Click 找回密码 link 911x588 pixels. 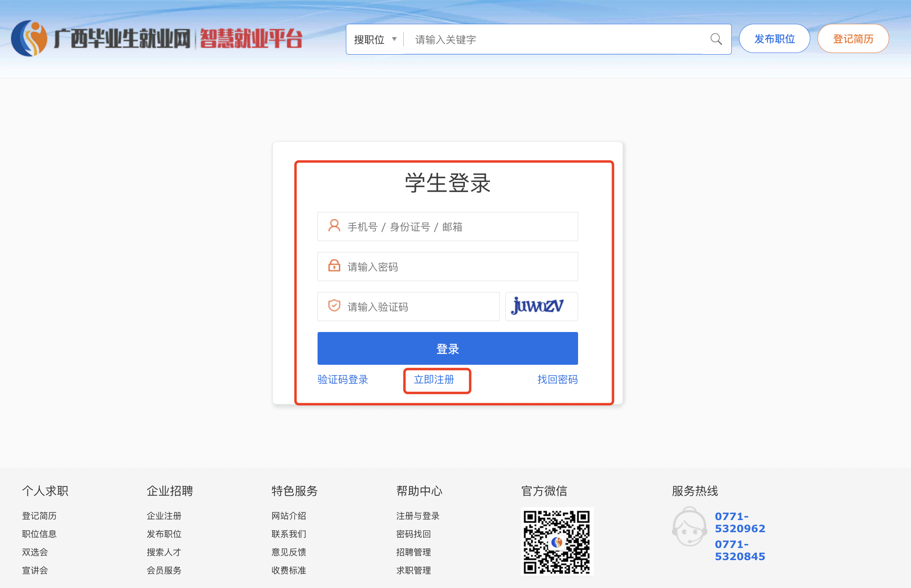coord(557,379)
